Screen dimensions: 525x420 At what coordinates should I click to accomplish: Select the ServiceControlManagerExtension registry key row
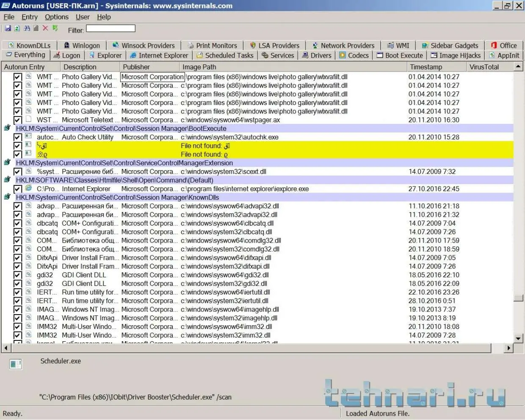pos(257,163)
